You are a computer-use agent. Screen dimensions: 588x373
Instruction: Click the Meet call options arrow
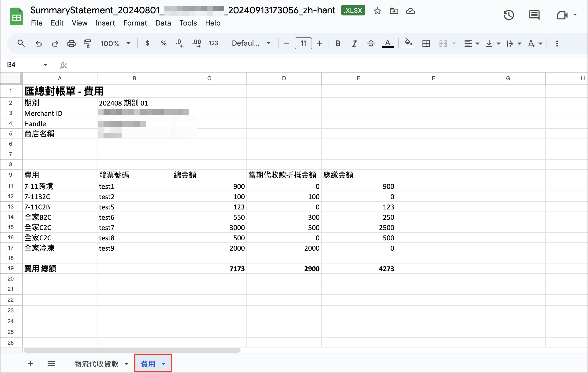(575, 15)
